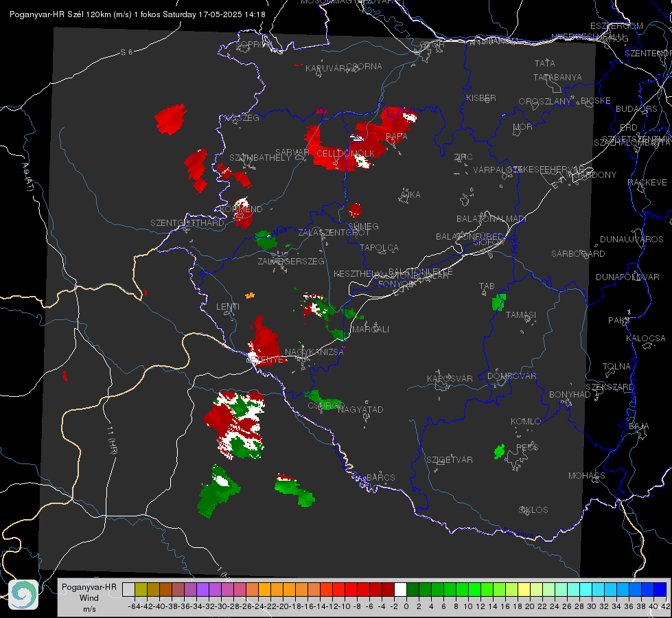Click the BICSKE city label
672x618 pixels.
point(596,101)
